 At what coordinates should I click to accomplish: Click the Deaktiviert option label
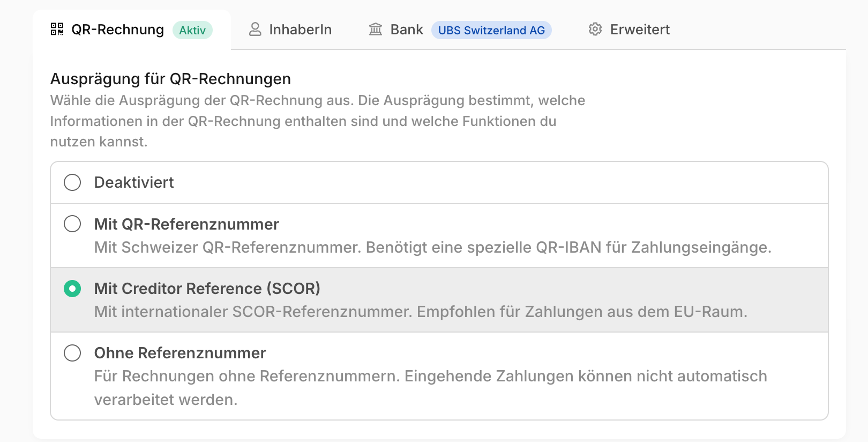pyautogui.click(x=134, y=182)
